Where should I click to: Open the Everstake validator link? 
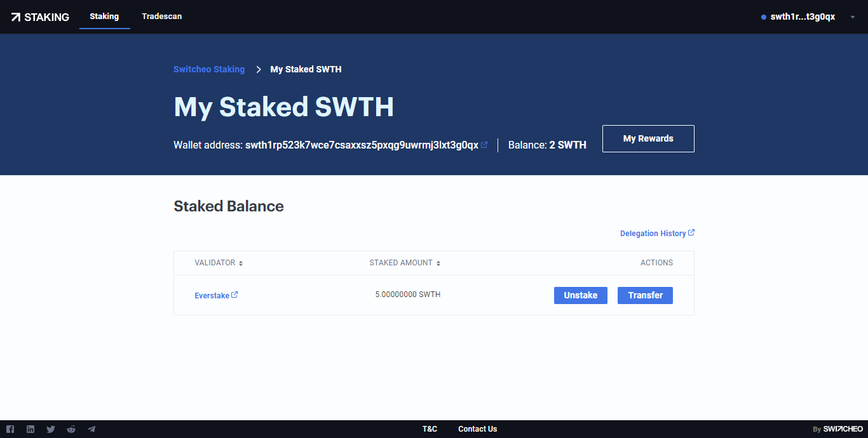(x=216, y=295)
